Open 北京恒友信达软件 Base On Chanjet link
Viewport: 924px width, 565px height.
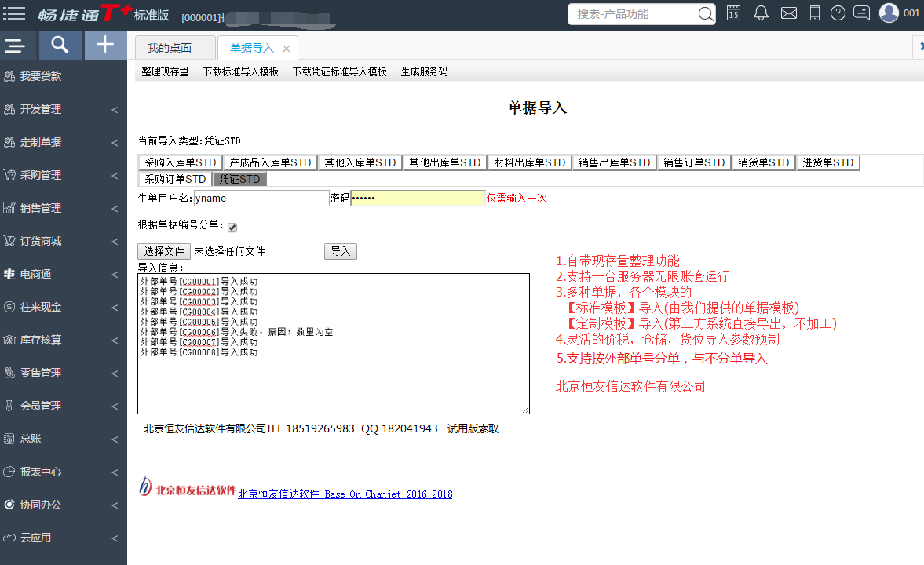point(345,494)
